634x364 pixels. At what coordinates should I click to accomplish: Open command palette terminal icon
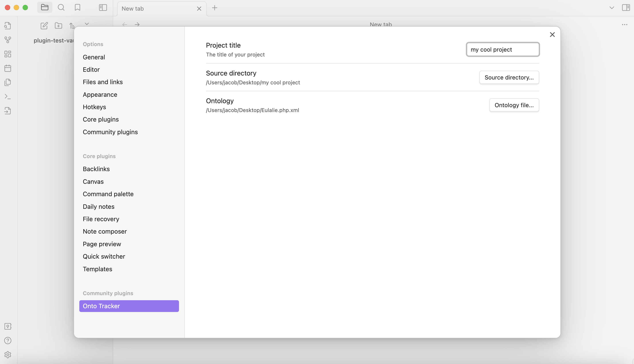(8, 97)
